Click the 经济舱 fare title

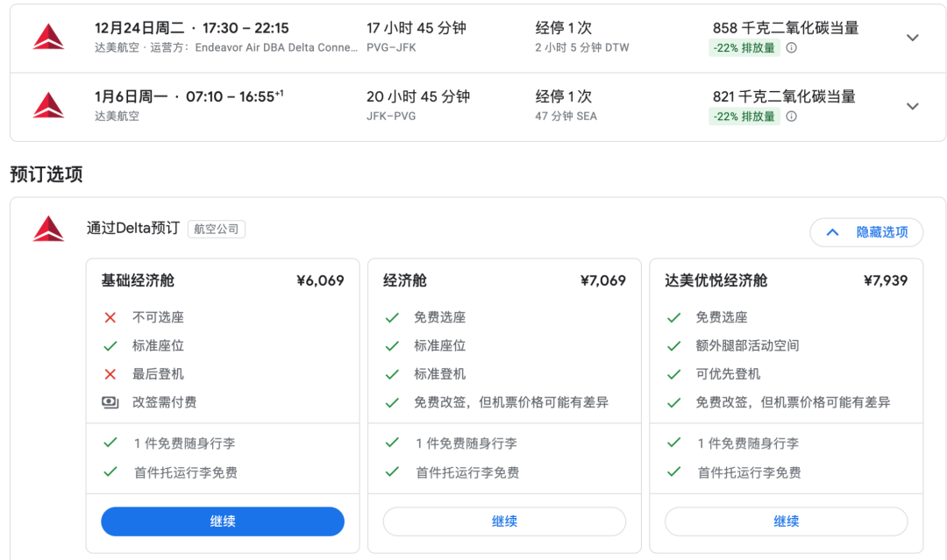coord(404,280)
